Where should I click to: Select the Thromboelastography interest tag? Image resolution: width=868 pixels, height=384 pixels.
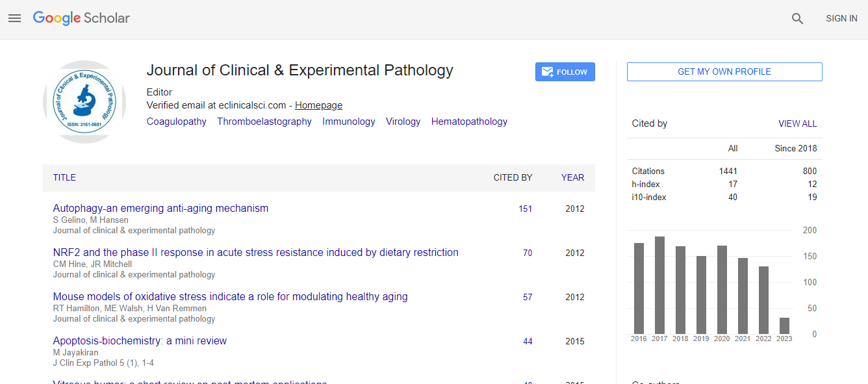pyautogui.click(x=264, y=122)
